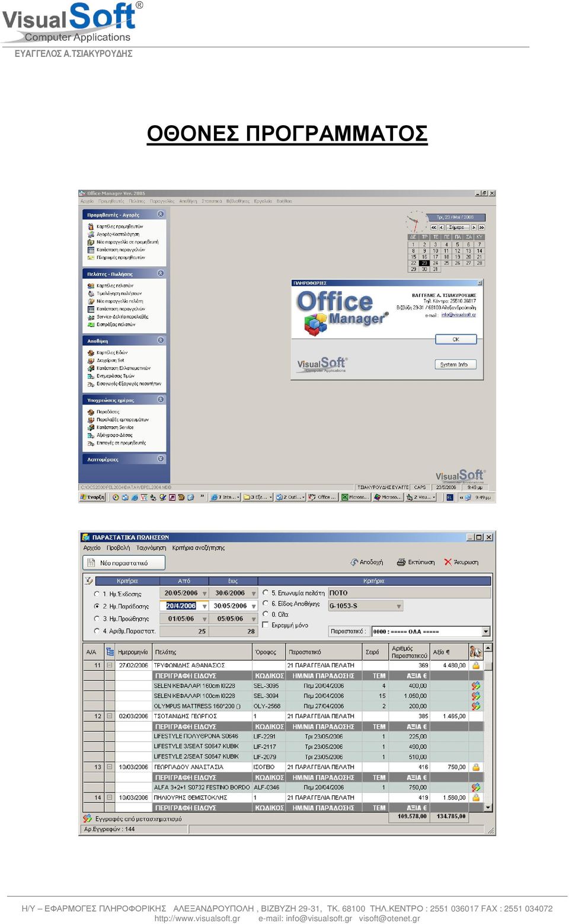The image size is (569, 924).
Task: Click OK in ΠΛΗΡΟΦΟΡΙΕΣ dialog
Action: (x=456, y=340)
